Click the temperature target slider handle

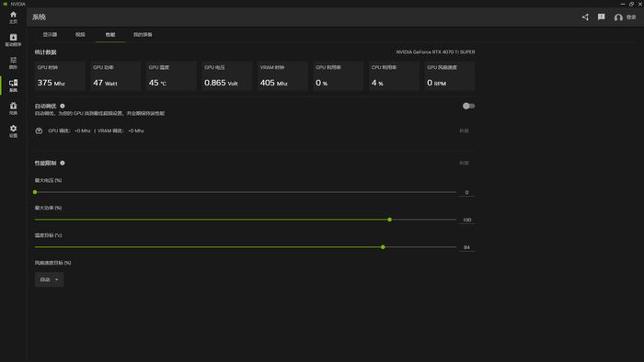[383, 247]
